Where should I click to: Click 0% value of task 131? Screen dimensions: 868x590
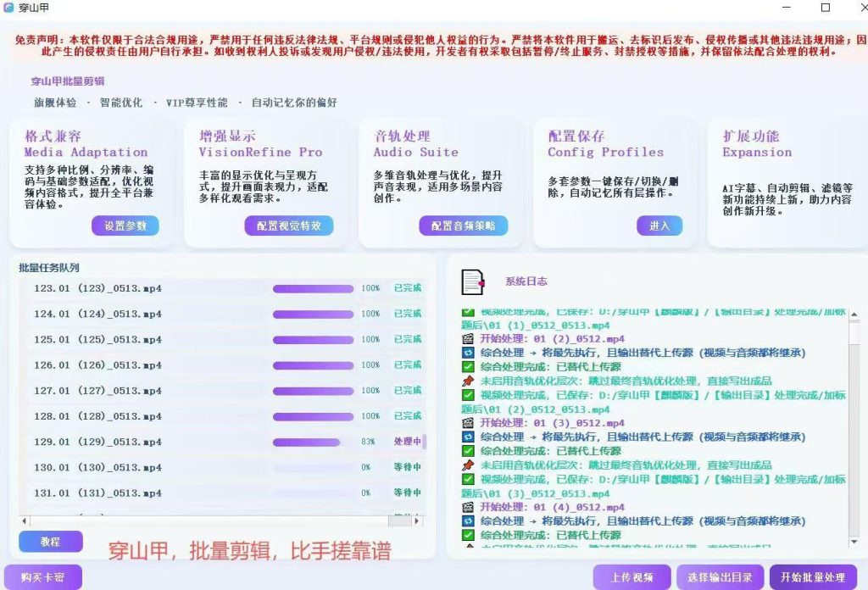[x=366, y=493]
